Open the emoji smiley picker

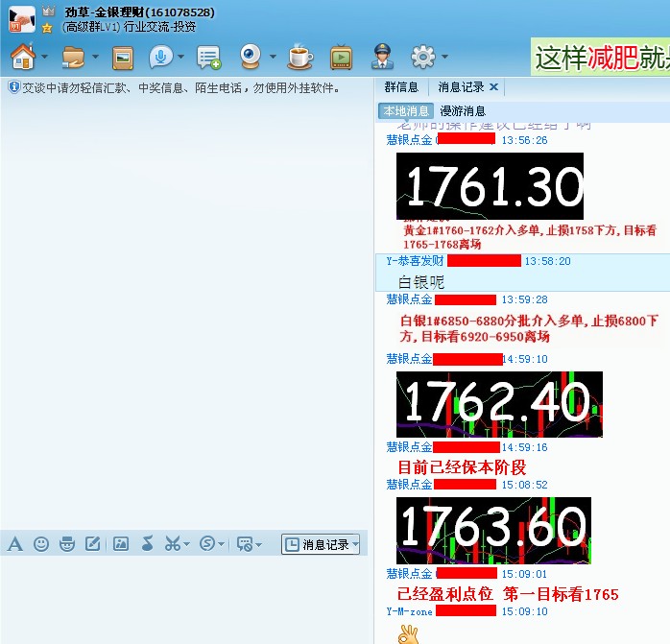tap(41, 544)
